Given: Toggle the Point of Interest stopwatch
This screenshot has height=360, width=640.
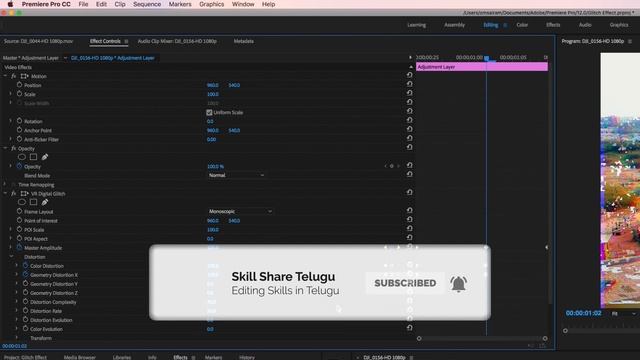Looking at the screenshot, I should (19, 220).
